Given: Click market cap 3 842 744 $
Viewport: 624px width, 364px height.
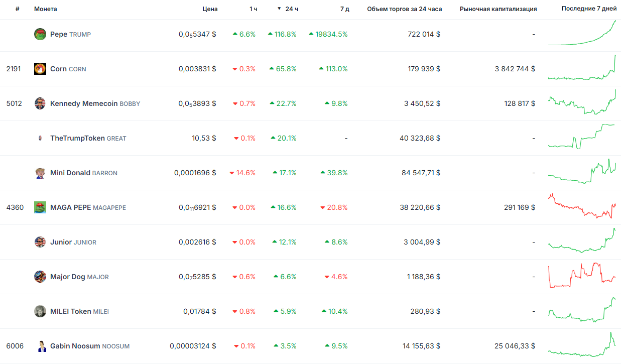Looking at the screenshot, I should pos(515,69).
